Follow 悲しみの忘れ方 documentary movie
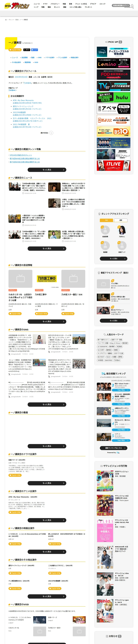This screenshot has width=138, height=644. [55, 544]
